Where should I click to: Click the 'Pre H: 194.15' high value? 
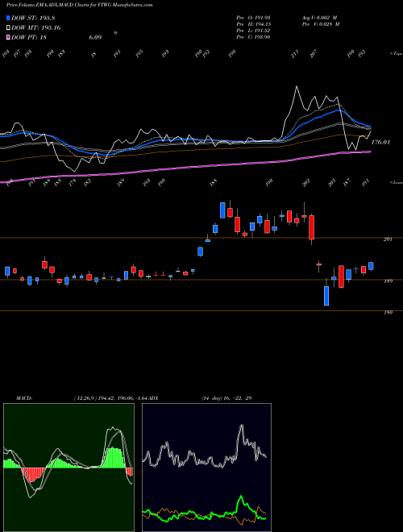point(253,24)
